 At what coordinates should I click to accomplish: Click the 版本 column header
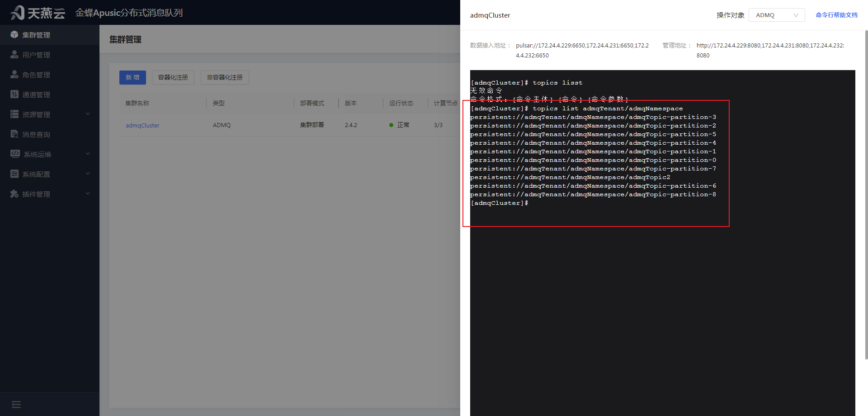pos(351,103)
